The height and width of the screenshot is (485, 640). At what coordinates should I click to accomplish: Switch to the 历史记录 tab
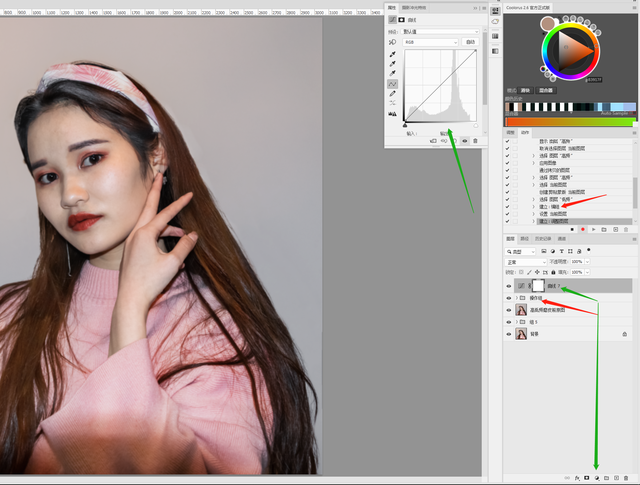coord(543,239)
